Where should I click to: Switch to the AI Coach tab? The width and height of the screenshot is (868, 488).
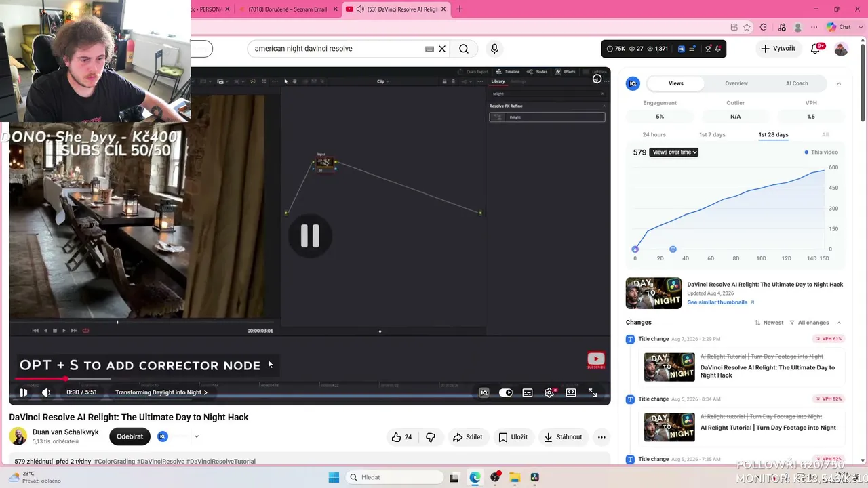(797, 83)
